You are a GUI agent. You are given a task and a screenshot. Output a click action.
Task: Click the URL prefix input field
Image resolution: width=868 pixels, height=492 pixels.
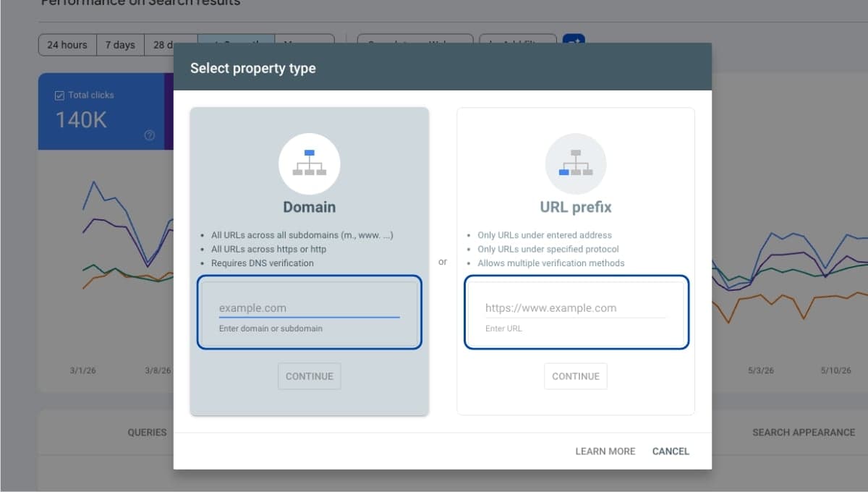coord(575,308)
